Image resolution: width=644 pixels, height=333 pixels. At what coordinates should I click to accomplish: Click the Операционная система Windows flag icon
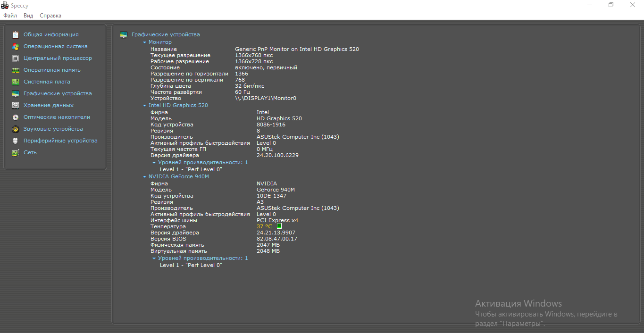click(x=16, y=46)
